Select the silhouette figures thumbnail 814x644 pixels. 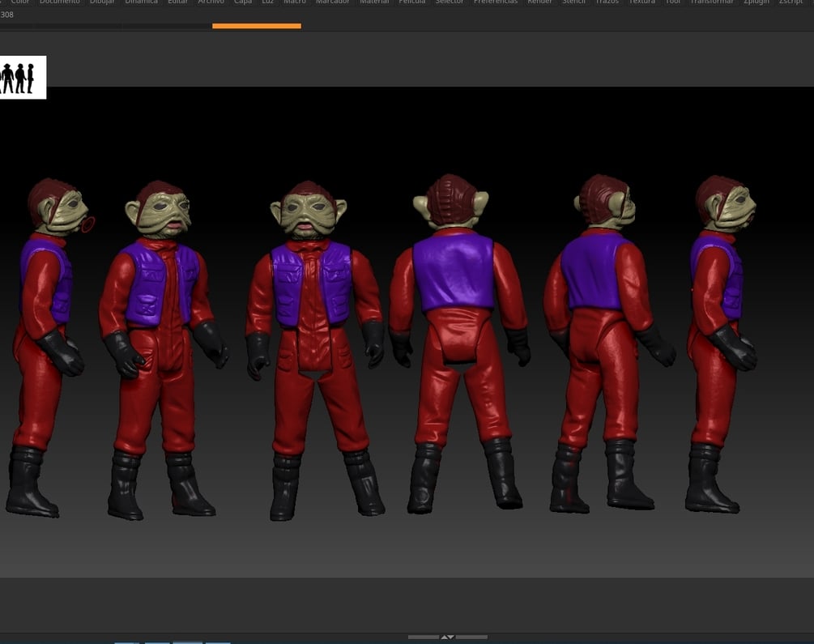pyautogui.click(x=23, y=78)
